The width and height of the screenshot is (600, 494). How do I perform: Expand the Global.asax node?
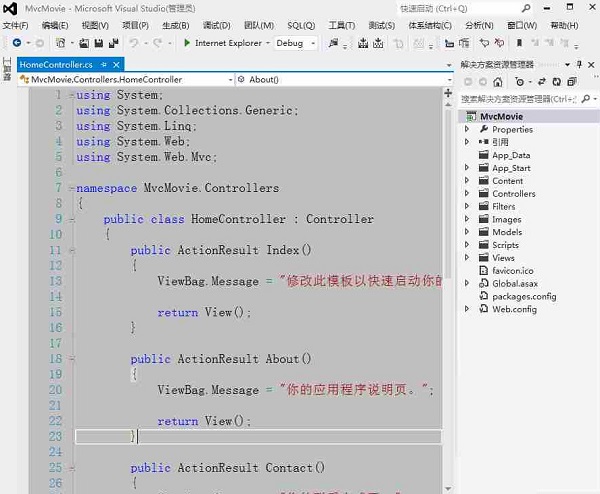pos(467,283)
